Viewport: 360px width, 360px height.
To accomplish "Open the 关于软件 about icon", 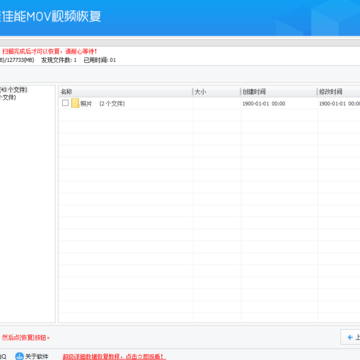I will [19, 356].
